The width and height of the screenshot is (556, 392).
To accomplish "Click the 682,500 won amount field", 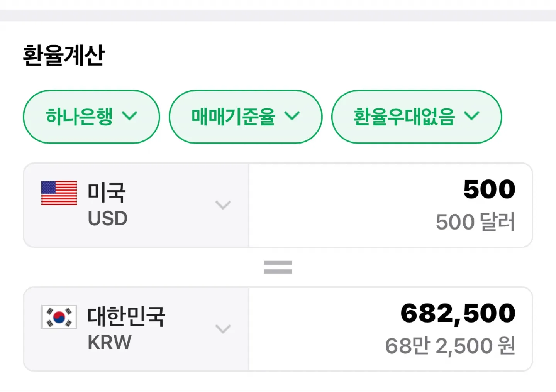I will [x=391, y=329].
